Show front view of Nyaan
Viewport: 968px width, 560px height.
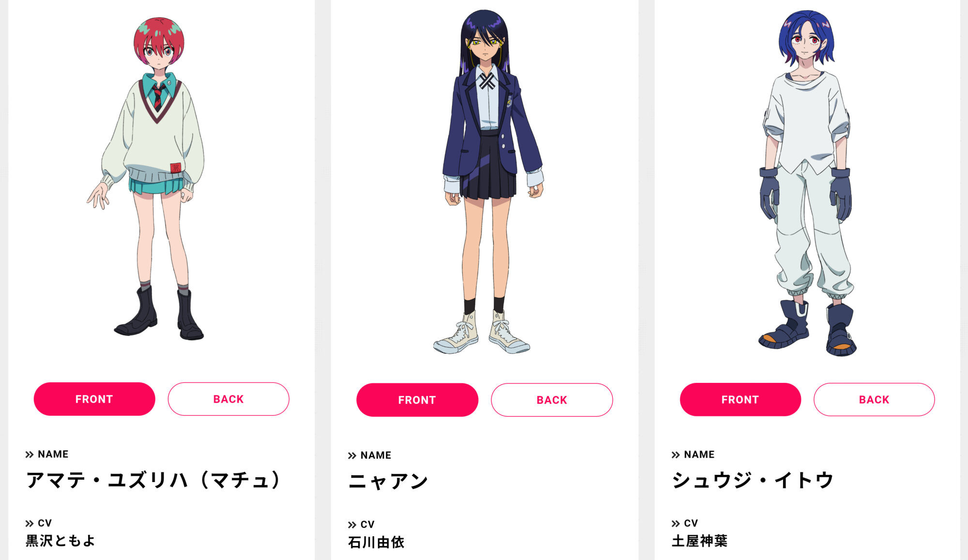417,400
